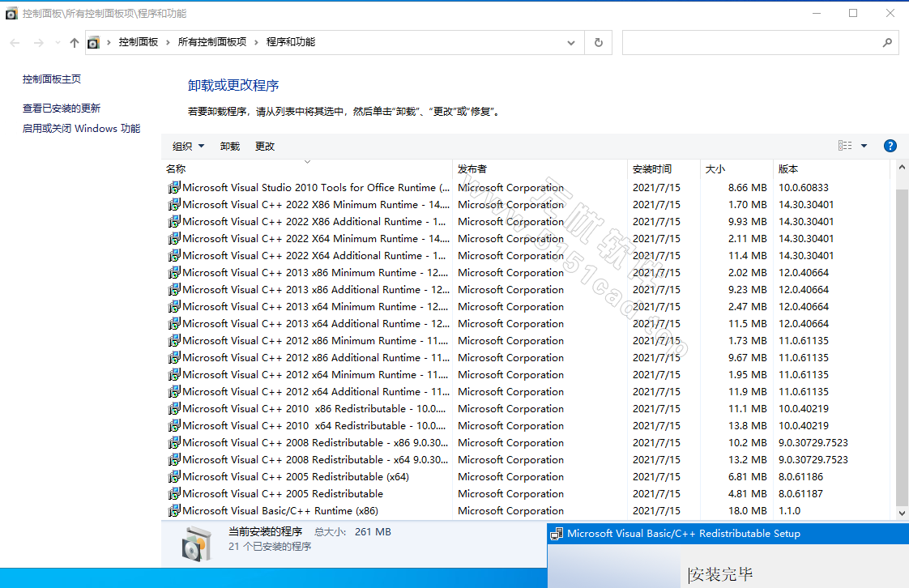Click the 卸载 button
This screenshot has height=588, width=909.
pyautogui.click(x=229, y=146)
